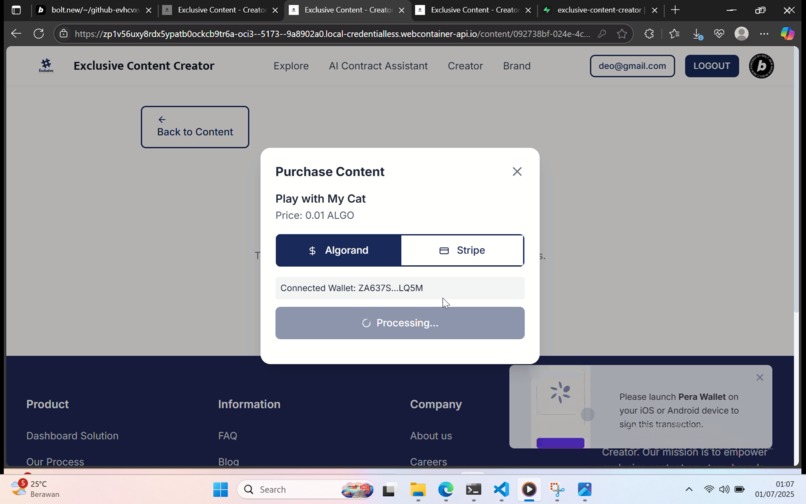Open Browser essentials heart icon

click(719, 34)
